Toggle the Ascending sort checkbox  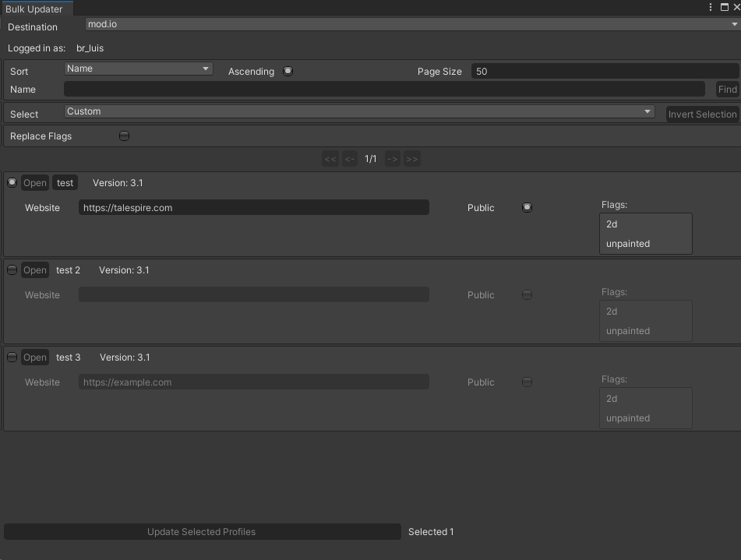tap(288, 71)
